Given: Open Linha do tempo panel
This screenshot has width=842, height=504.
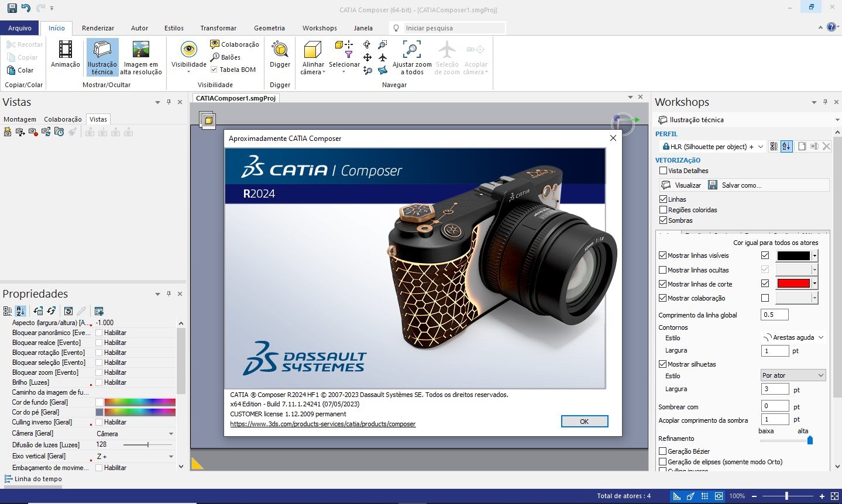Looking at the screenshot, I should click(33, 479).
